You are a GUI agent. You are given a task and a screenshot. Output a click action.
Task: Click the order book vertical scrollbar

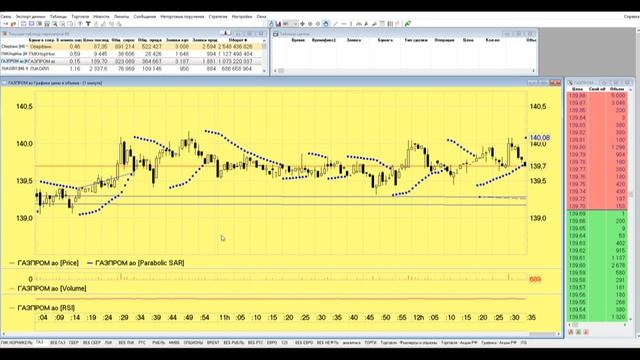click(631, 204)
